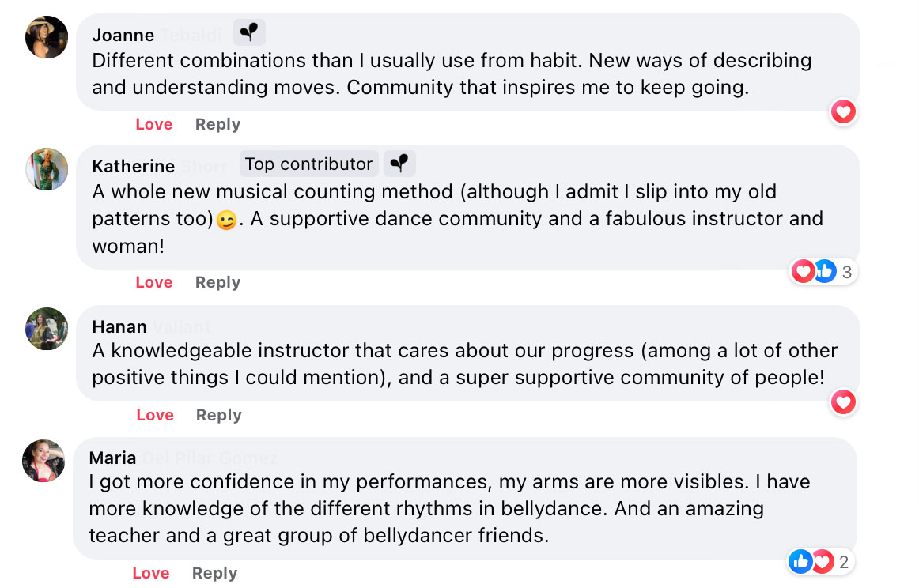Open heart reaction on Joanne's comment

click(x=843, y=111)
